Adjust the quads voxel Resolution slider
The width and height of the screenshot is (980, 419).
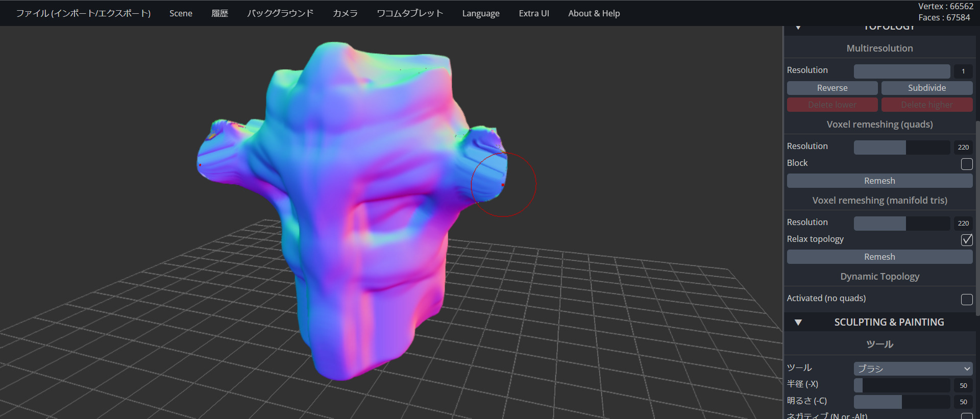coord(902,147)
